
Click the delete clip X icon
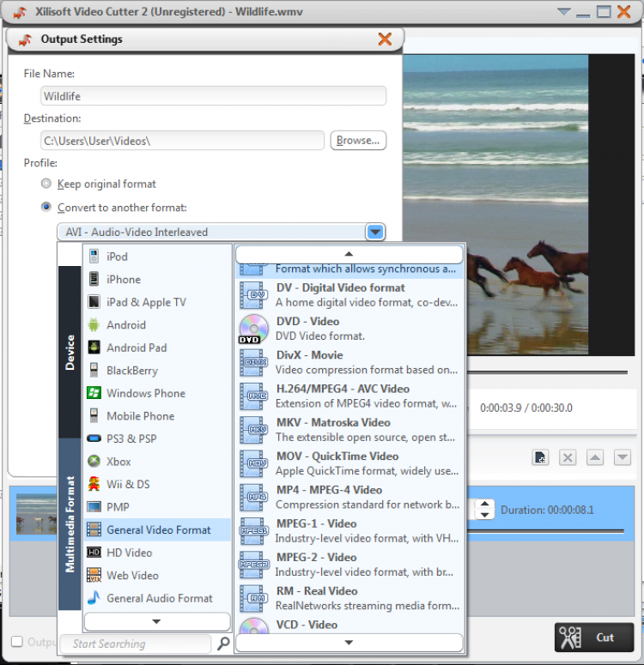pyautogui.click(x=568, y=457)
